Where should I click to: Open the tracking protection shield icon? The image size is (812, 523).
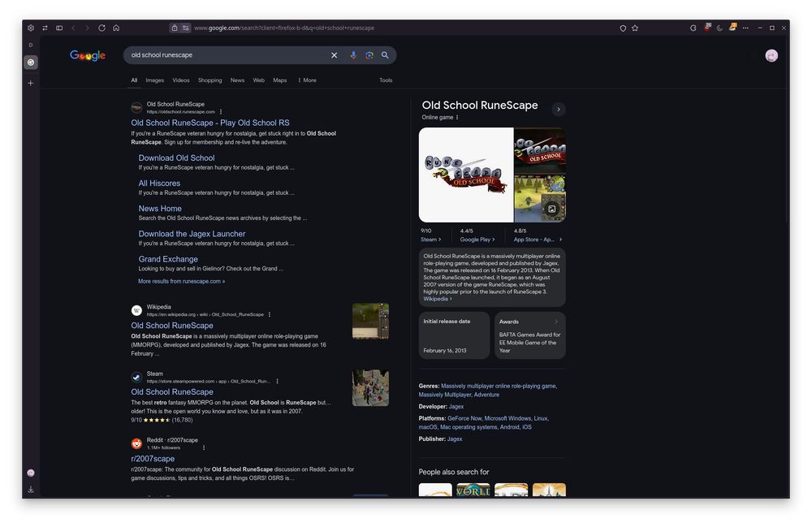pos(623,28)
